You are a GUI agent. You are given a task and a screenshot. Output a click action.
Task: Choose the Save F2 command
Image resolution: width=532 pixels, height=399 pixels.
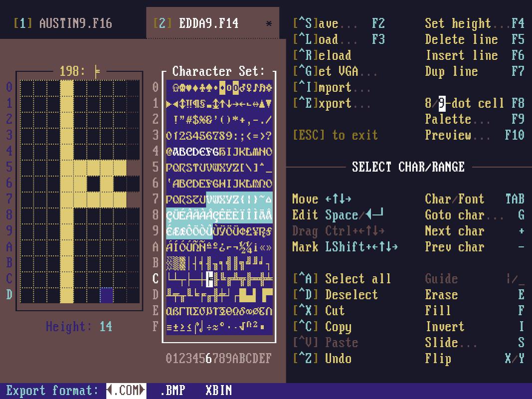(339, 23)
